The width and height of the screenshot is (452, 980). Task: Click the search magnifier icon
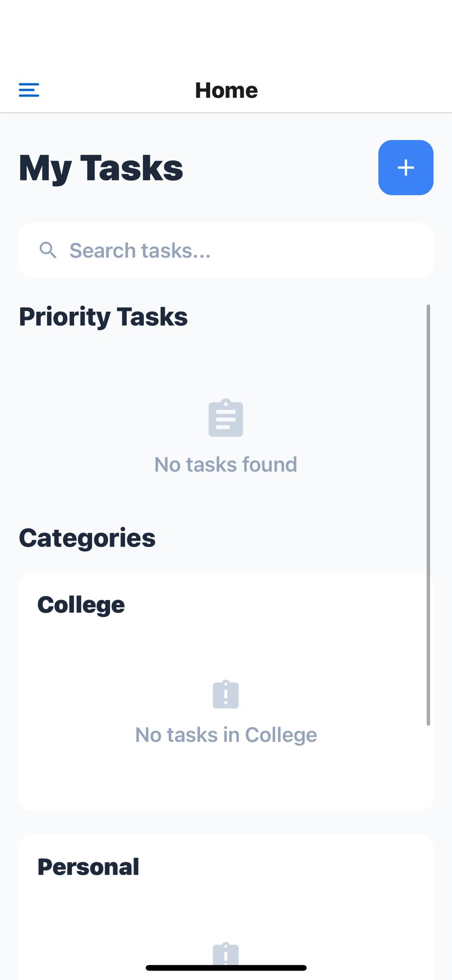48,250
